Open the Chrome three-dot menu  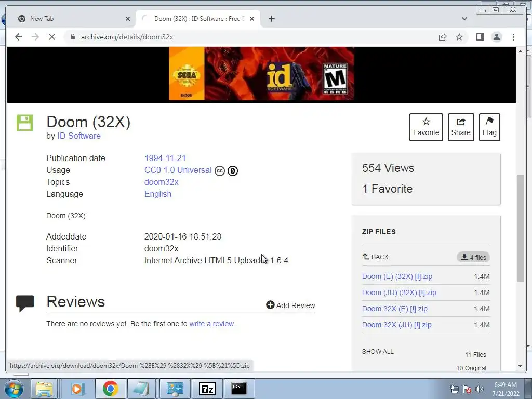point(513,37)
